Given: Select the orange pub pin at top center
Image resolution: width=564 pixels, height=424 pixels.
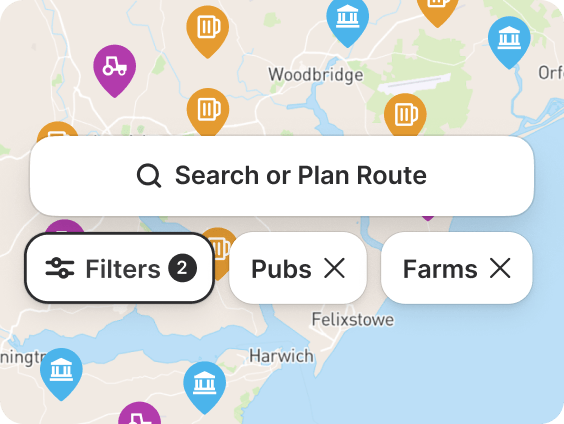Looking at the screenshot, I should (x=208, y=28).
